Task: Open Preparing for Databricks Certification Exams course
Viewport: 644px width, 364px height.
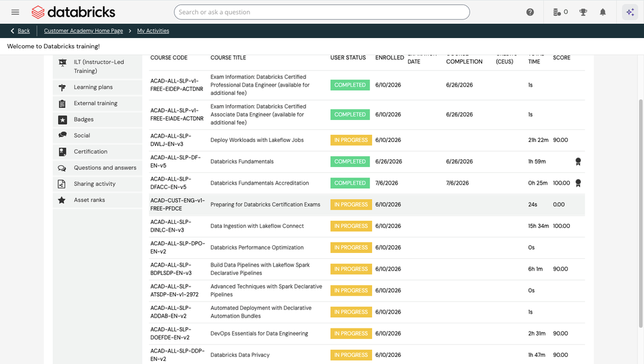Action: (266, 205)
